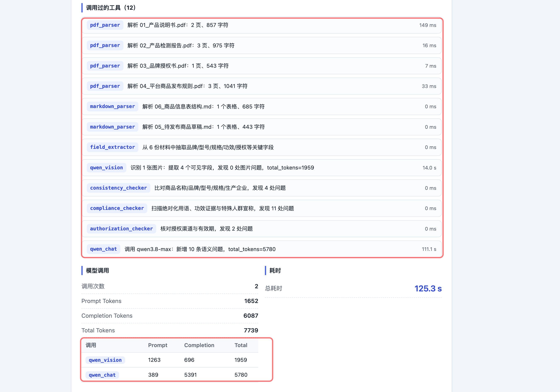This screenshot has width=560, height=392.
Task: Click the qwen_vision completion cell 696
Action: tap(189, 360)
